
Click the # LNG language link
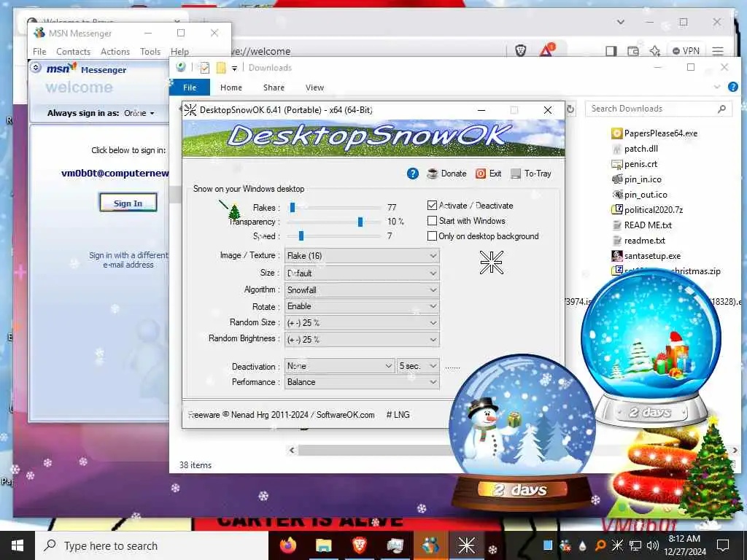pyautogui.click(x=398, y=415)
